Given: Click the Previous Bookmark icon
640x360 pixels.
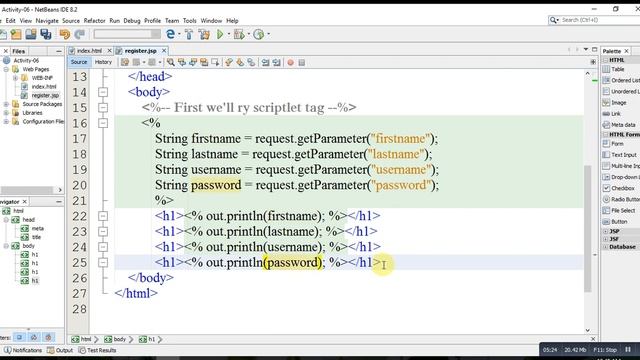Looking at the screenshot, I should [x=229, y=62].
